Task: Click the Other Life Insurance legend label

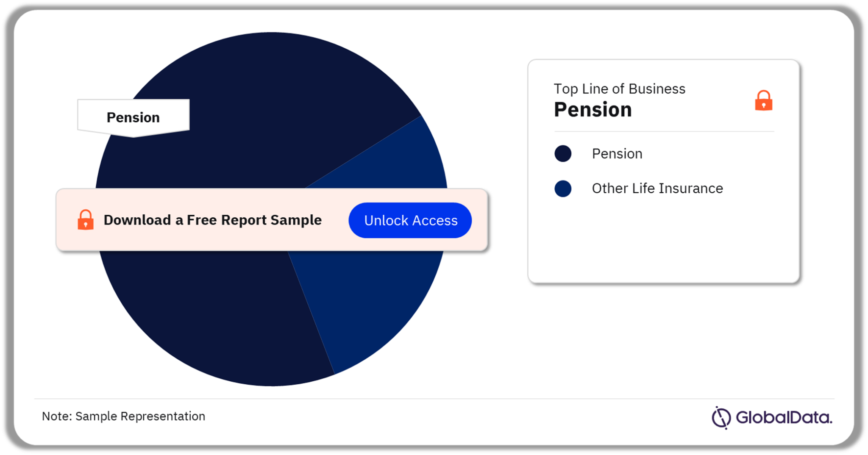Action: (657, 189)
